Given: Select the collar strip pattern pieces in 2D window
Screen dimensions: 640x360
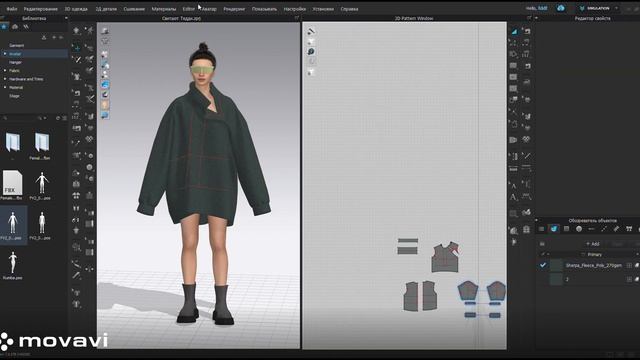Looking at the screenshot, I should [408, 246].
